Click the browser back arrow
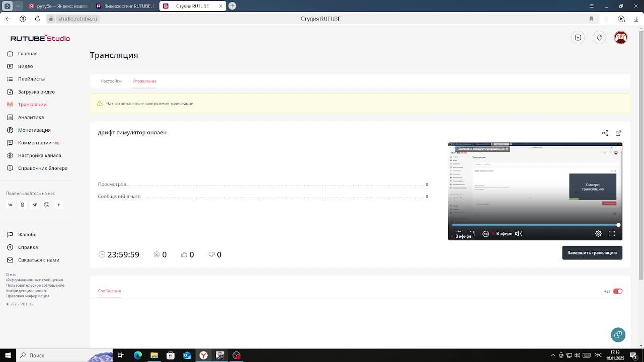 click(8, 19)
